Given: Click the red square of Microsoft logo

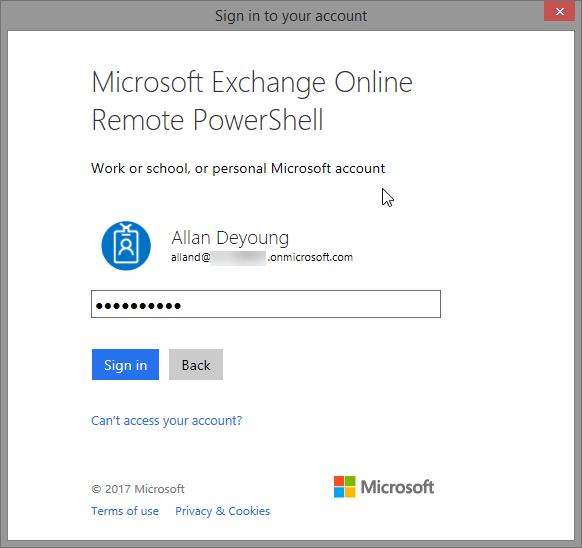Looking at the screenshot, I should (x=339, y=481).
